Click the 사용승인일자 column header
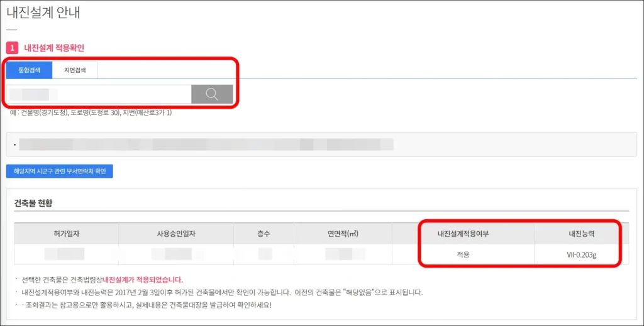 coord(176,234)
